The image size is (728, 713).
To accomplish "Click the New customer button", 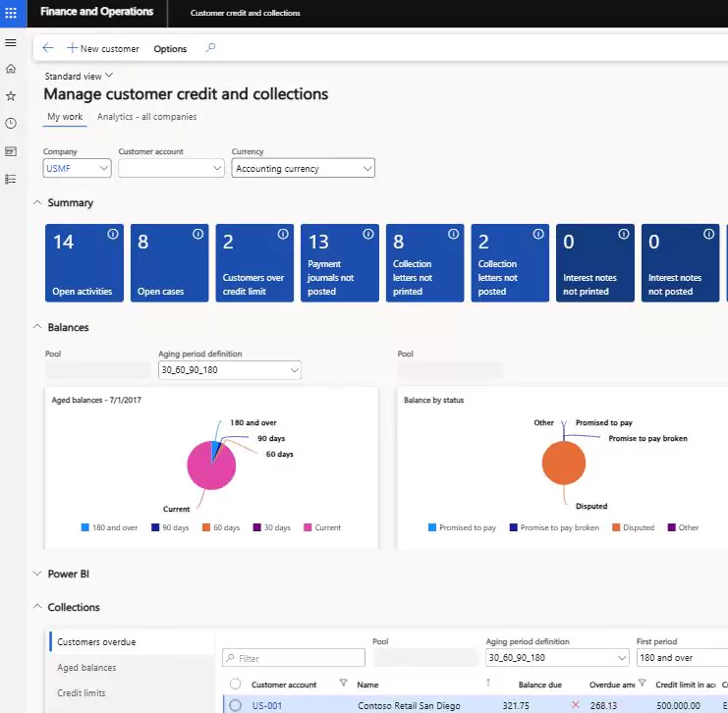I will click(103, 48).
